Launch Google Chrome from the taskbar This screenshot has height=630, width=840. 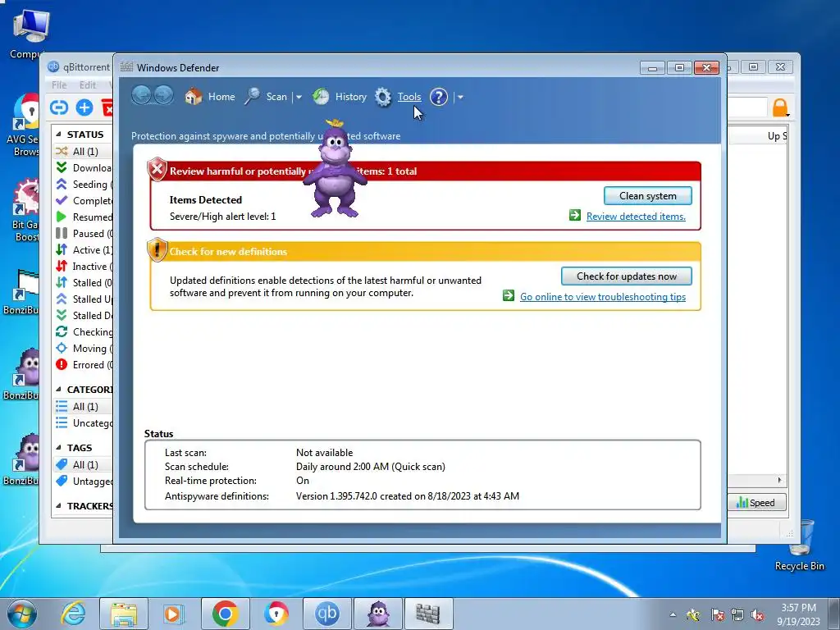[225, 614]
